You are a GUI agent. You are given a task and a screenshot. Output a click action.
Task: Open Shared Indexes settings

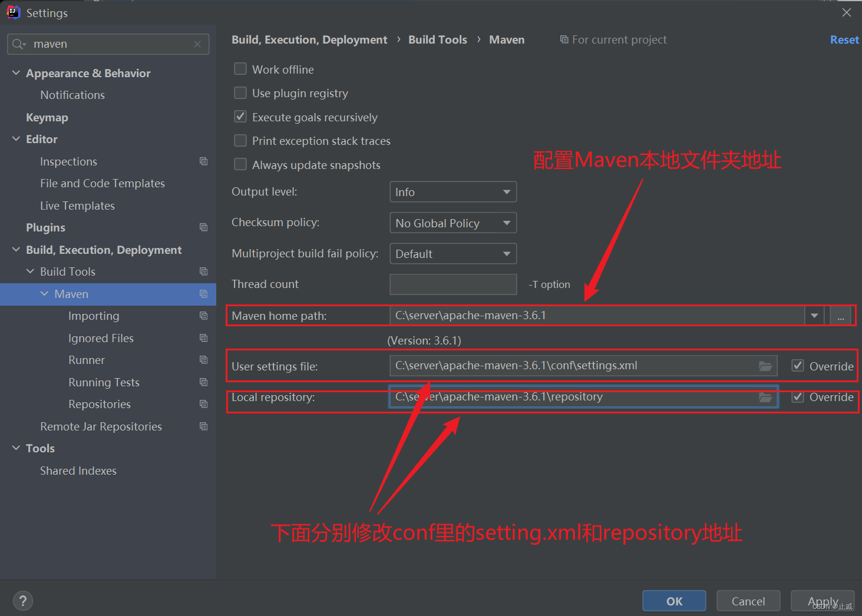point(78,471)
